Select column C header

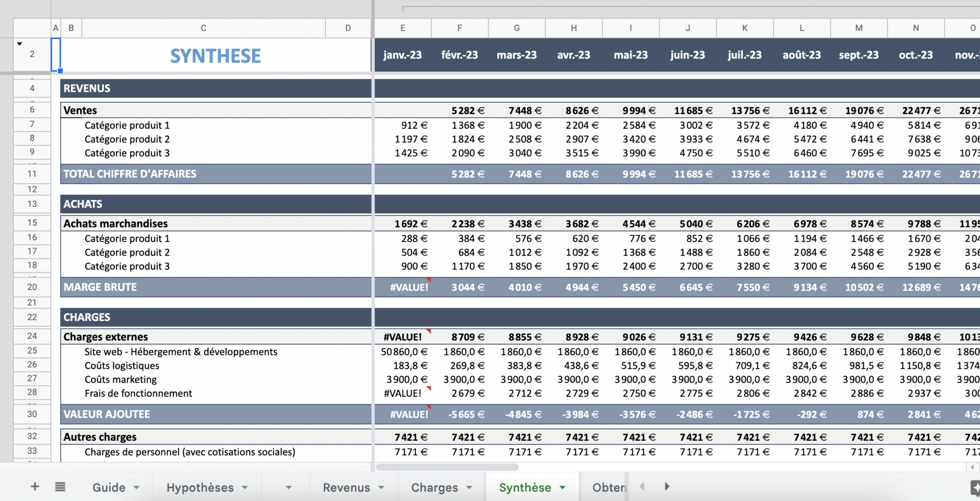tap(203, 28)
